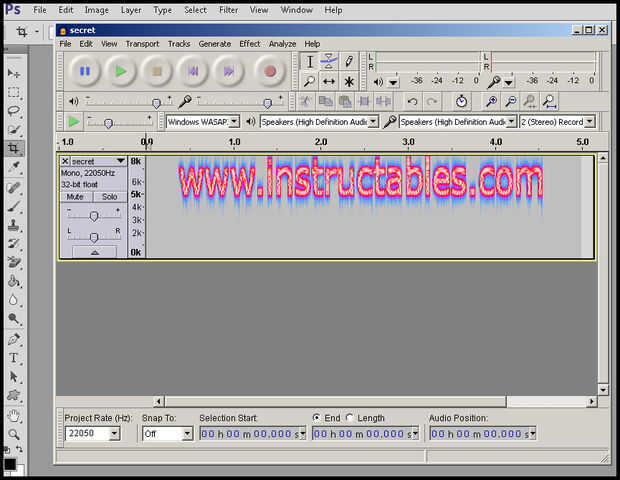
Task: Redo the last action
Action: [432, 102]
